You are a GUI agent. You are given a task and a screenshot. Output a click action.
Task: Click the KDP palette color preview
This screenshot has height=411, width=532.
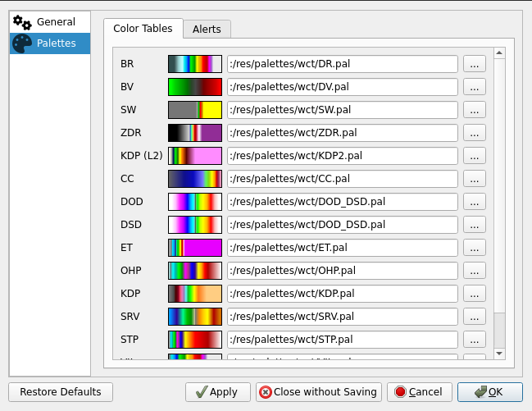point(195,294)
